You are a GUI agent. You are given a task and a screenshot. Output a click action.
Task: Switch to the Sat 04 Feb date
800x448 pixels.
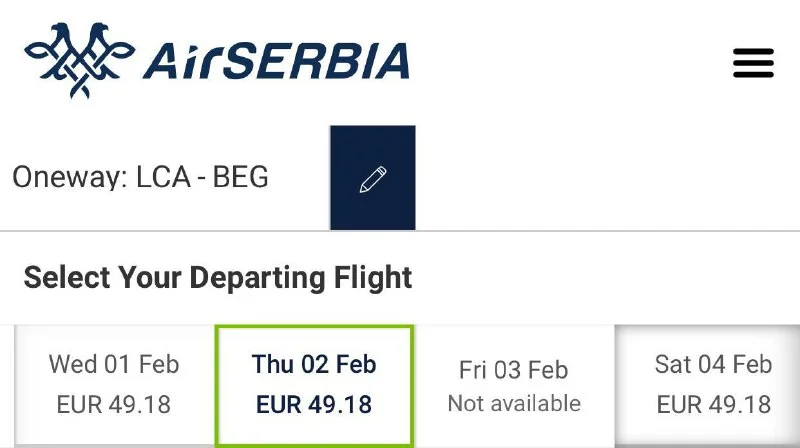pyautogui.click(x=713, y=364)
